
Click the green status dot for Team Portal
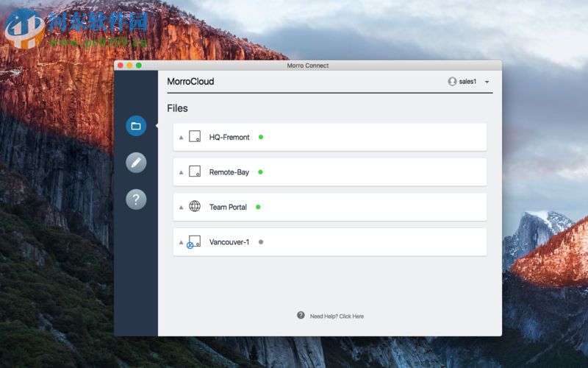coord(258,207)
